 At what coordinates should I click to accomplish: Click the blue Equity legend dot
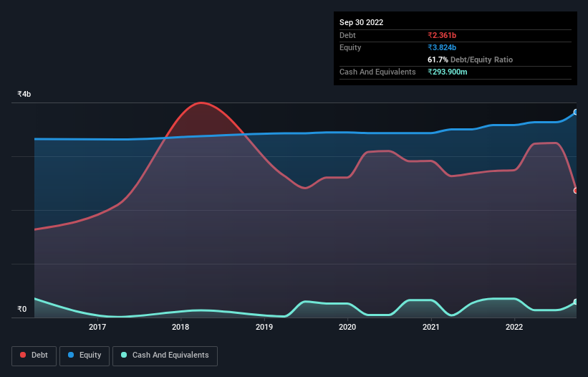tap(71, 355)
